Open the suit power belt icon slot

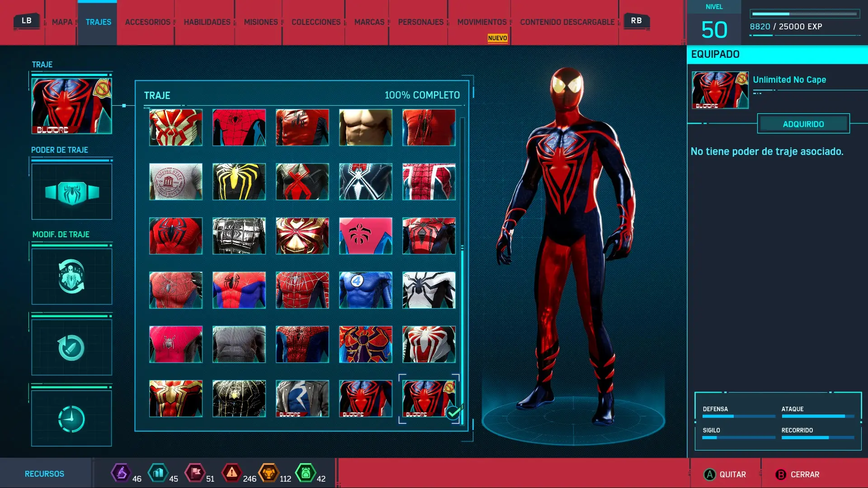click(x=71, y=192)
